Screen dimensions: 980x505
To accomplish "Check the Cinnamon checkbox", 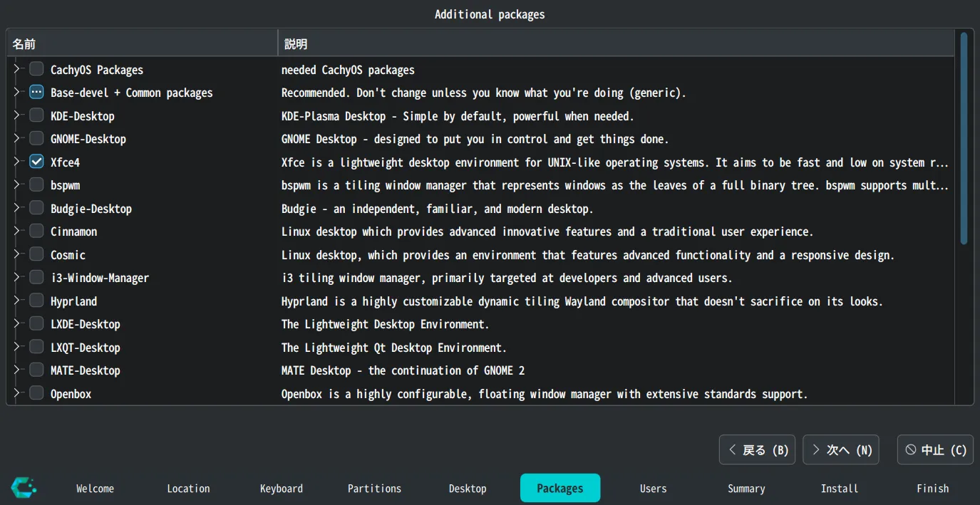I will click(x=36, y=231).
